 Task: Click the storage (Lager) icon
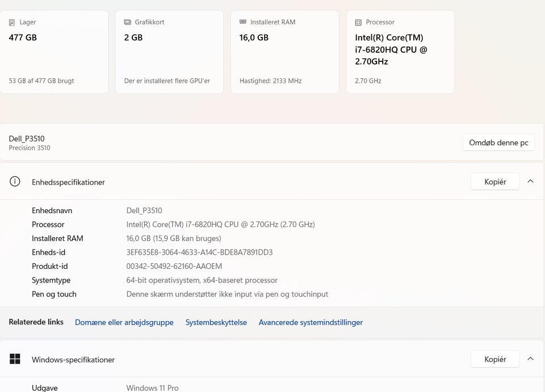point(12,23)
